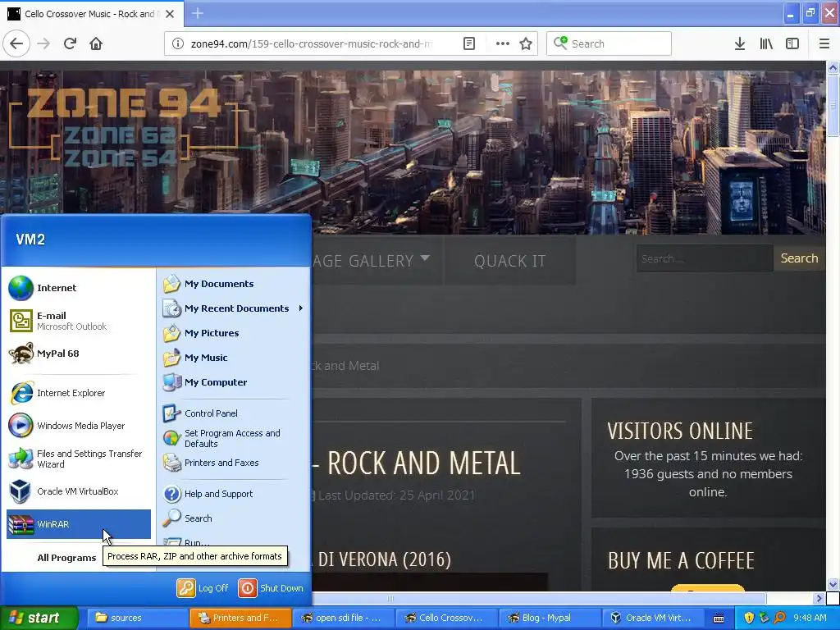The width and height of the screenshot is (840, 630).
Task: Focus the browser Search box
Action: [x=609, y=44]
